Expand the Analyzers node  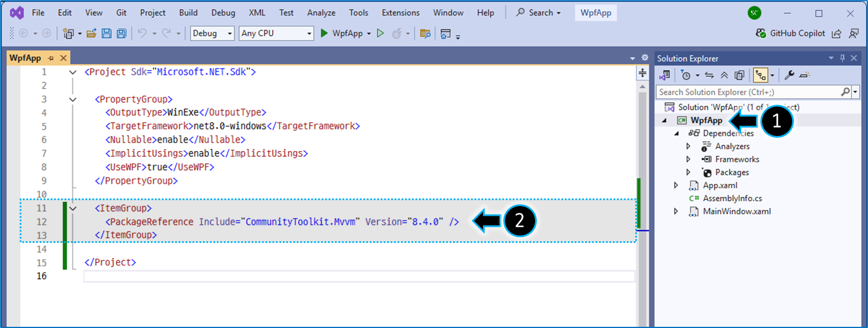coord(688,146)
